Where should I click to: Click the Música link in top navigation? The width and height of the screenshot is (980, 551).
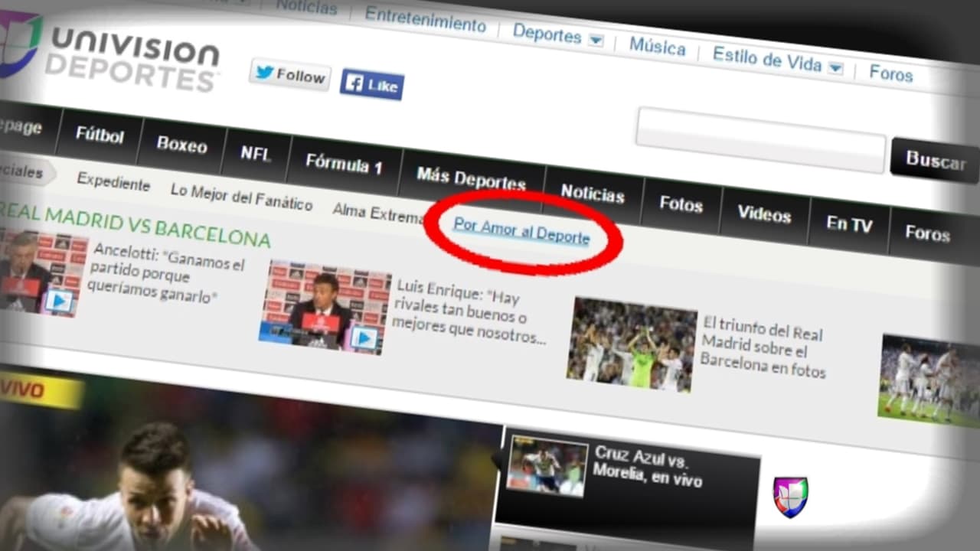pyautogui.click(x=657, y=47)
